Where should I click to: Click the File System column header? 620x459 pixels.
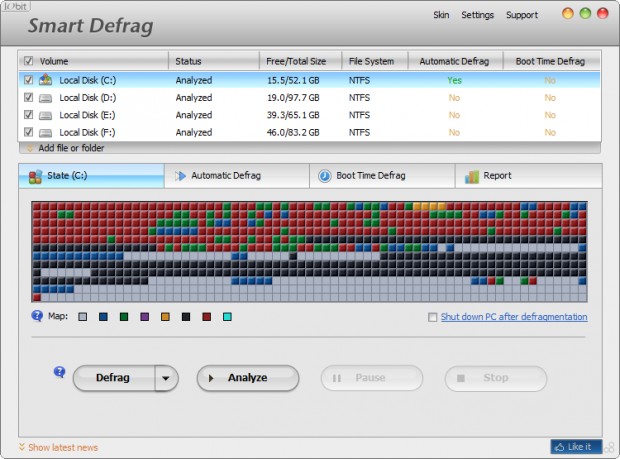click(x=375, y=61)
